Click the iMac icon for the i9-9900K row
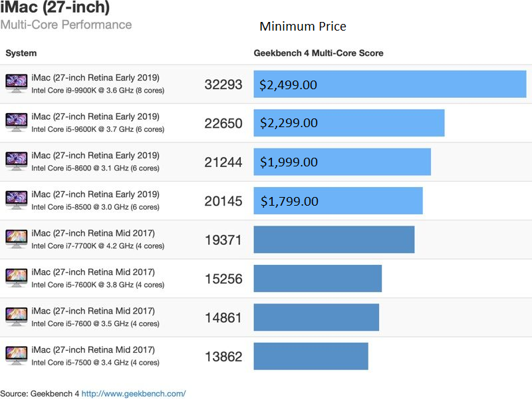Viewport: 532px width, 404px height. [16, 83]
